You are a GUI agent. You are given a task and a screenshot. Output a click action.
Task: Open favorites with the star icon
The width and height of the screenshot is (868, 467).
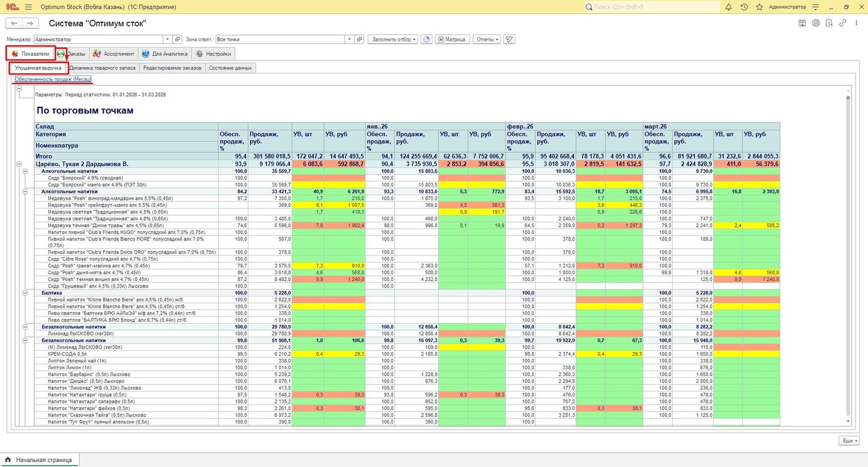(759, 7)
